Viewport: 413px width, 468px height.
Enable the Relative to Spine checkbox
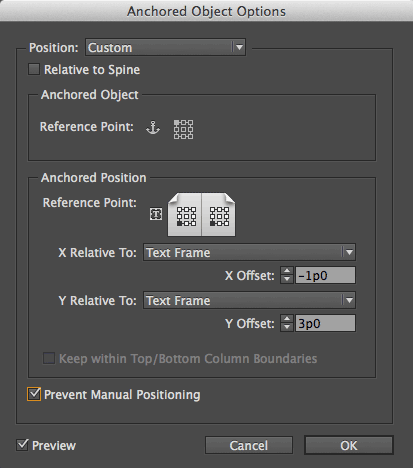click(x=34, y=69)
